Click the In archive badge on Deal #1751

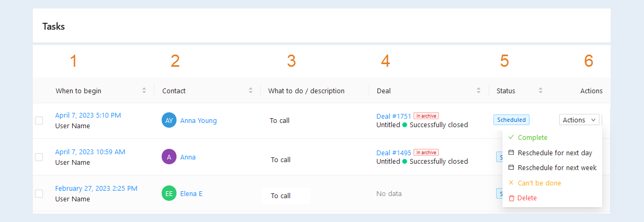tap(426, 116)
